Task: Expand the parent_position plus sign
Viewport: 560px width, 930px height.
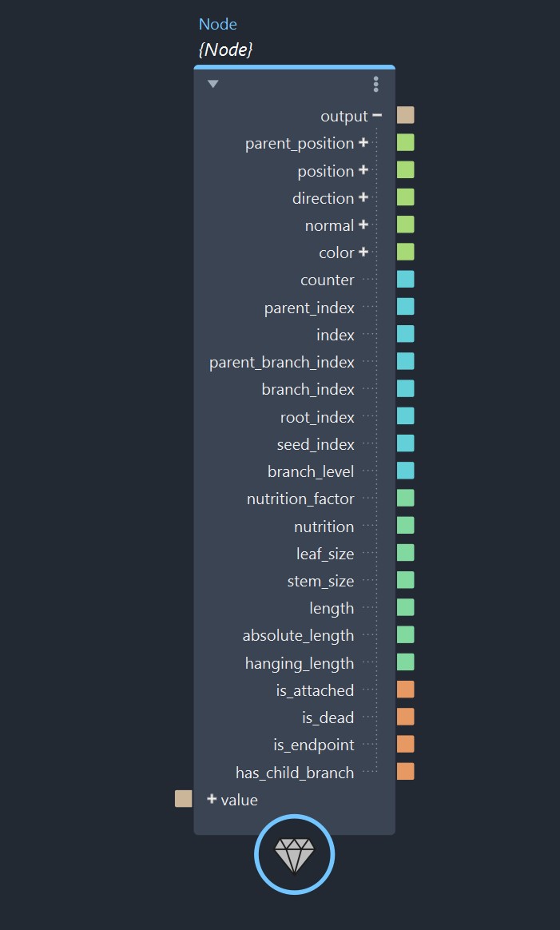Action: coord(363,143)
